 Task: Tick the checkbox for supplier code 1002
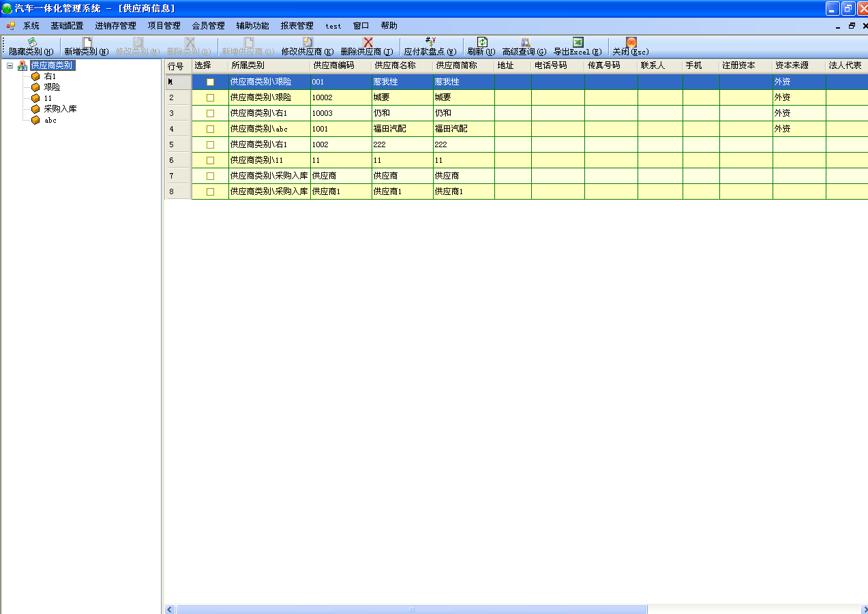click(x=210, y=144)
